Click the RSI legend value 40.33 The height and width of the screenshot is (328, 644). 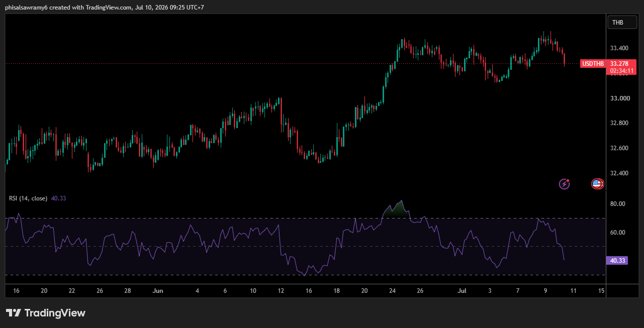58,198
